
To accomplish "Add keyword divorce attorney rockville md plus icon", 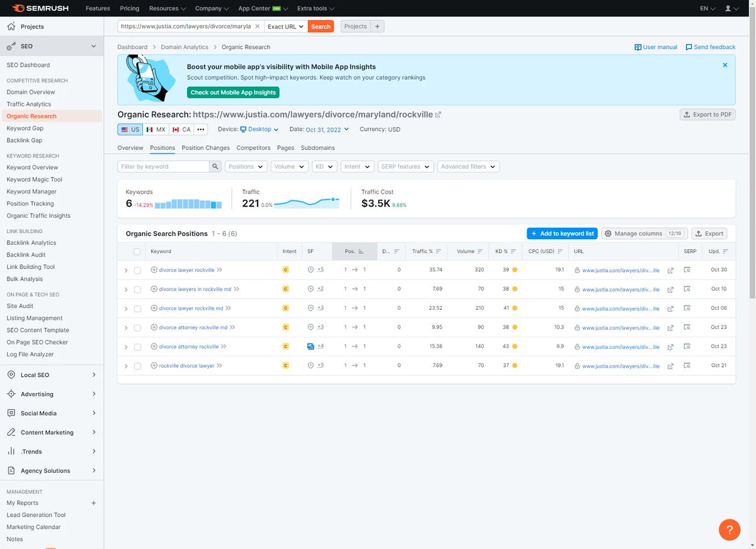I will [x=154, y=327].
